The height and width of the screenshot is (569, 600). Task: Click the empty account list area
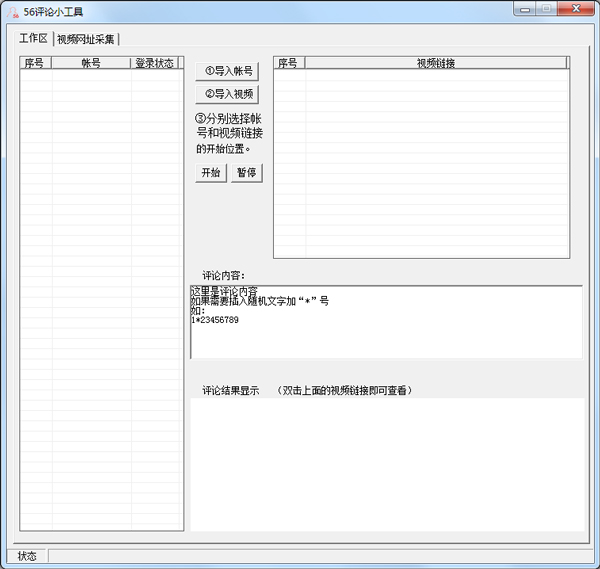pyautogui.click(x=101, y=300)
